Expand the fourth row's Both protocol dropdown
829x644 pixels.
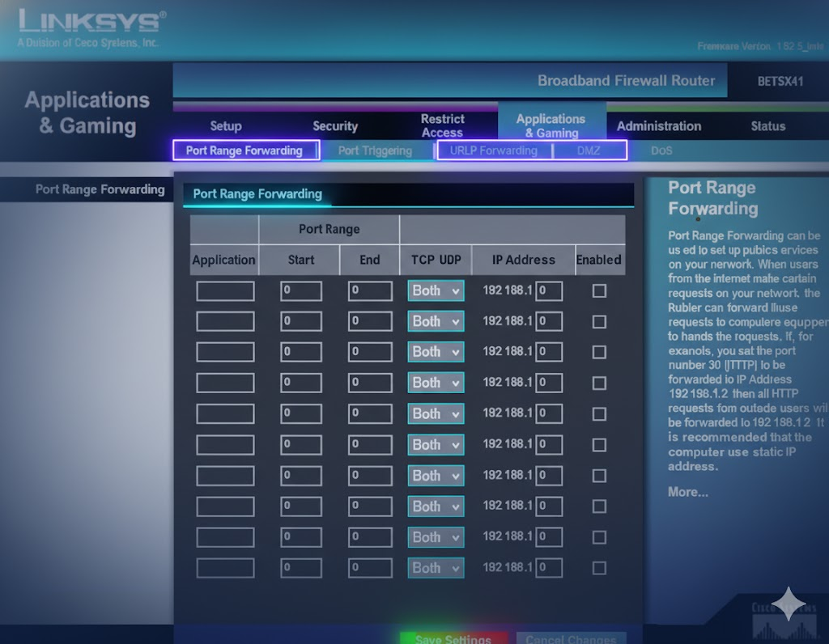coord(436,383)
